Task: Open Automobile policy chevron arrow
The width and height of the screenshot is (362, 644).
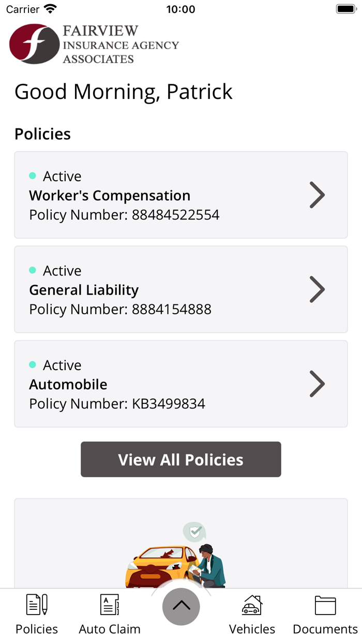Action: (x=317, y=384)
